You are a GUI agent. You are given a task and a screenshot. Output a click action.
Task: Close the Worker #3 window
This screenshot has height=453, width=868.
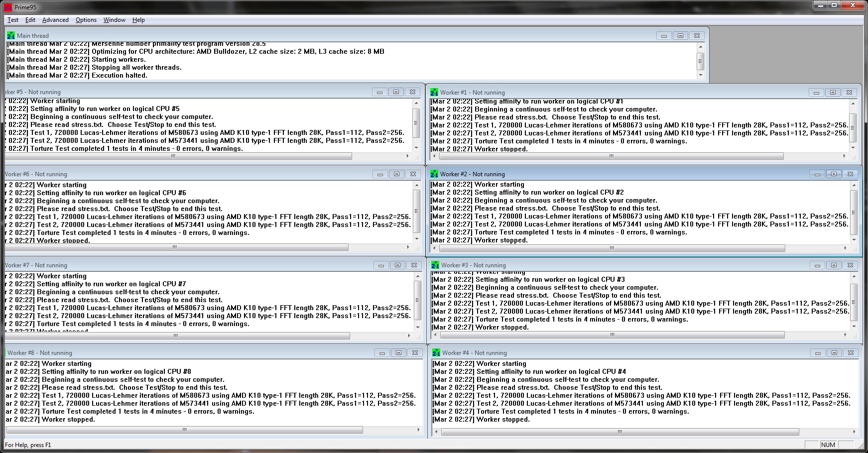[x=850, y=265]
